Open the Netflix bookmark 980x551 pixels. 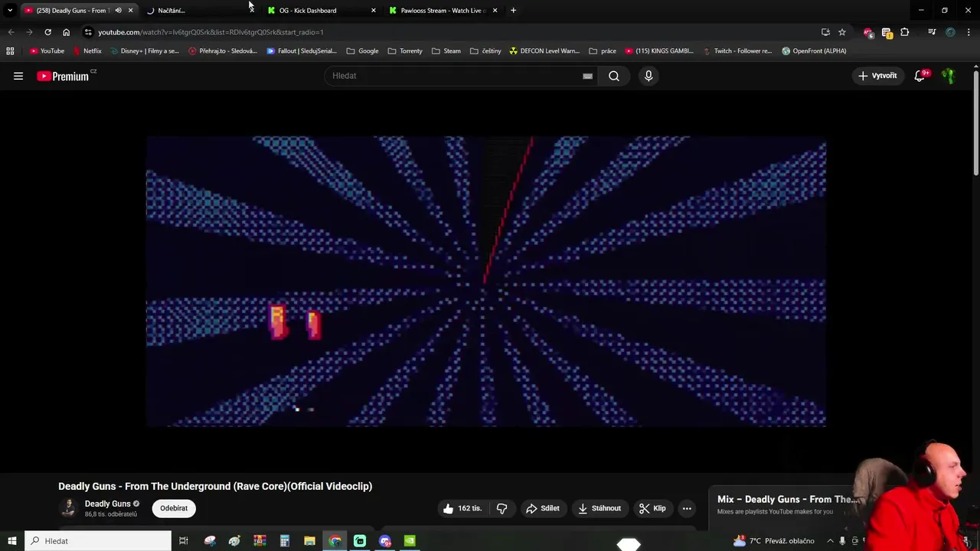pyautogui.click(x=87, y=51)
